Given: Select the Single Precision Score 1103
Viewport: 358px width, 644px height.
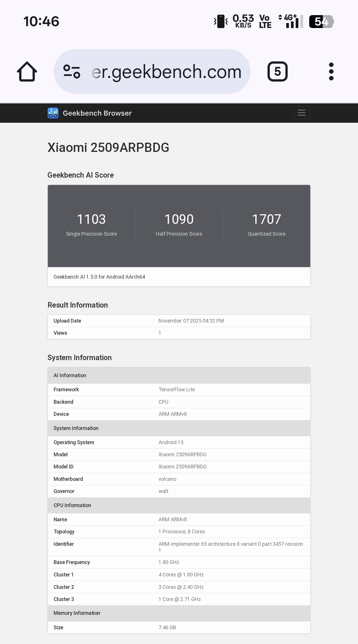Looking at the screenshot, I should pos(91,219).
